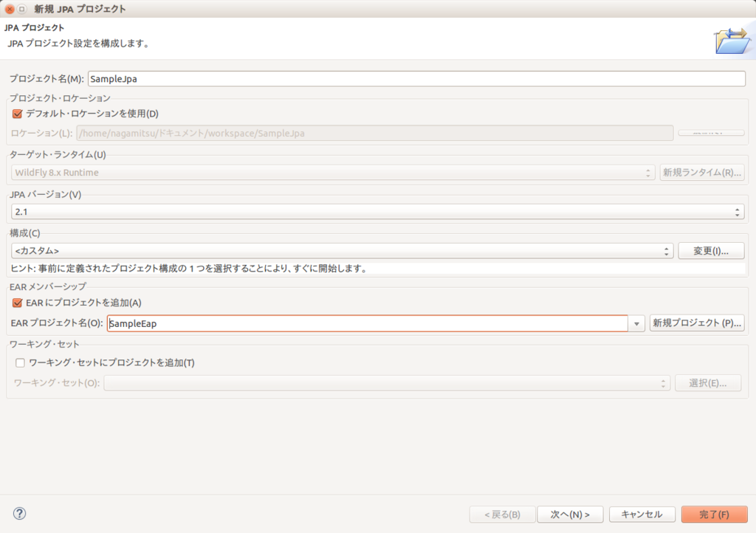Screen dimensions: 756x533
Task: Open the JPA バージョン 2.1 dropdown
Action: coord(377,212)
